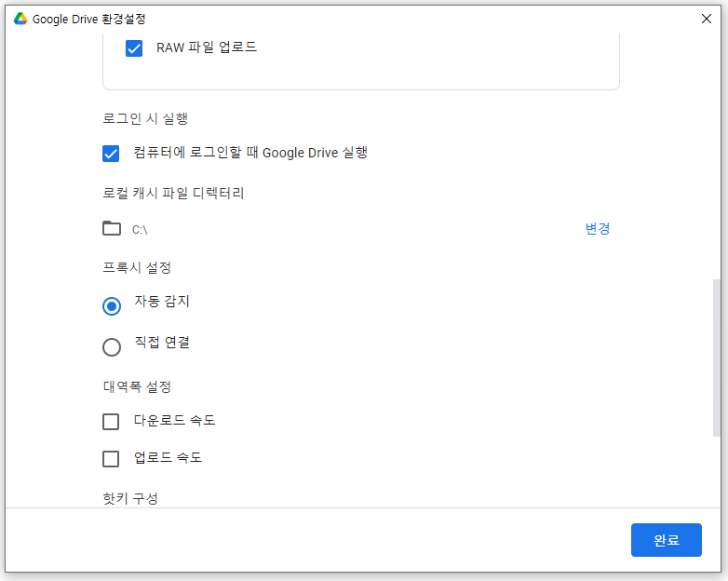Enable the 업로드 속도 limit checkbox
This screenshot has width=728, height=581.
111,459
